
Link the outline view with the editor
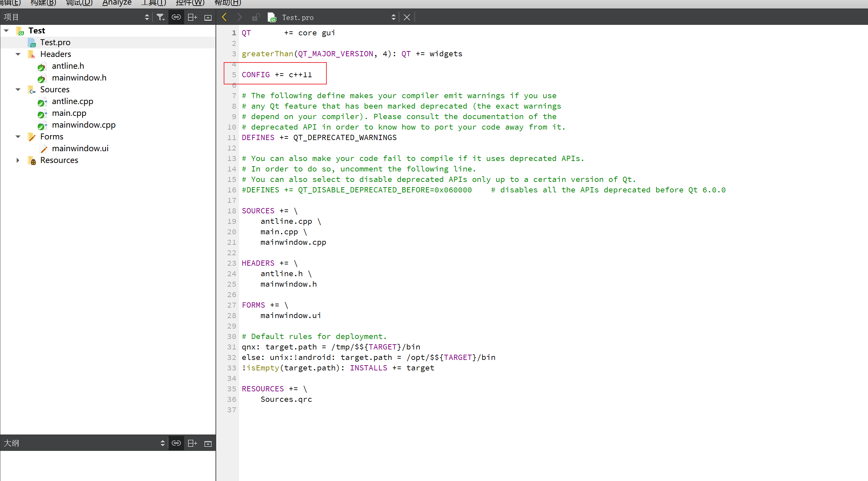pos(176,443)
